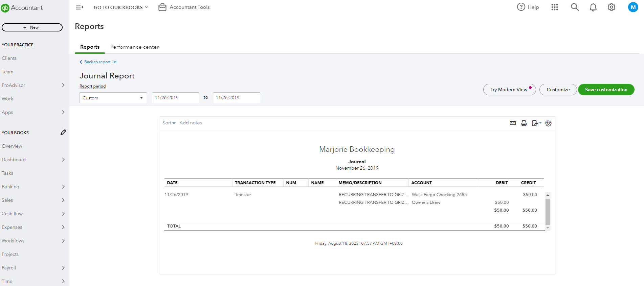Edit Your Books with pencil icon
This screenshot has height=286, width=644.
[63, 132]
